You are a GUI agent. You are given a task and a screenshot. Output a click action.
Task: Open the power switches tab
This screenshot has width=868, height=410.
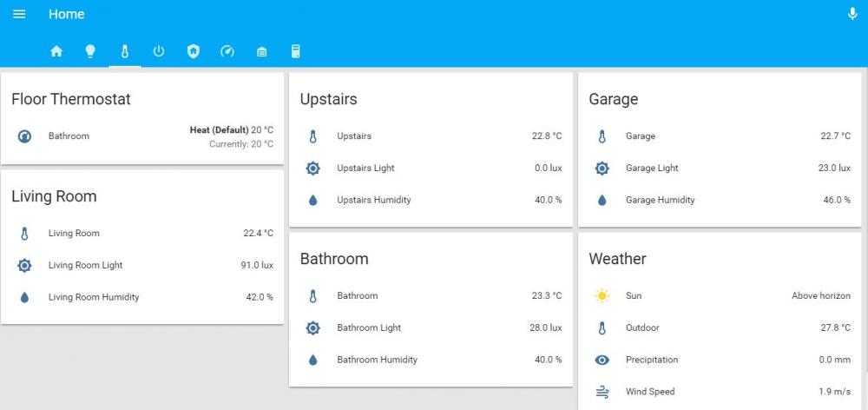[x=159, y=51]
